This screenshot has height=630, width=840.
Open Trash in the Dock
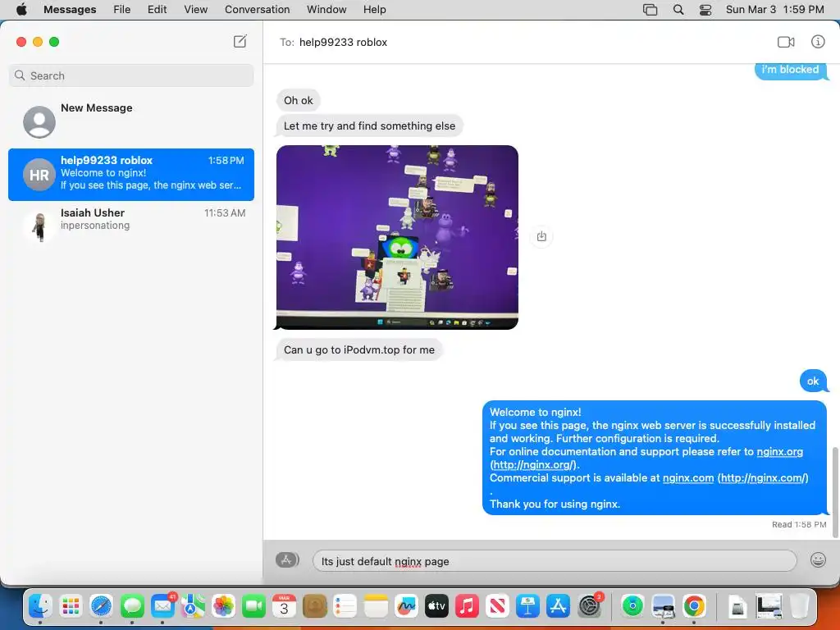pyautogui.click(x=799, y=606)
